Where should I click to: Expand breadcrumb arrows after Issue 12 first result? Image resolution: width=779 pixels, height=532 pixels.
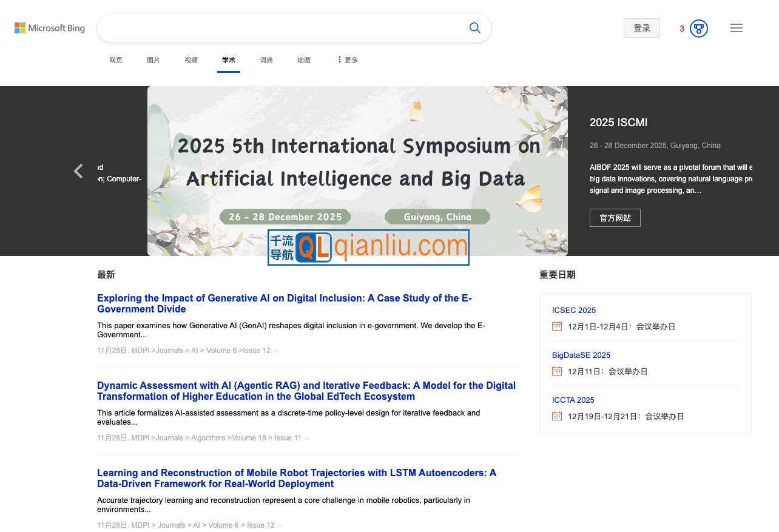coord(276,351)
